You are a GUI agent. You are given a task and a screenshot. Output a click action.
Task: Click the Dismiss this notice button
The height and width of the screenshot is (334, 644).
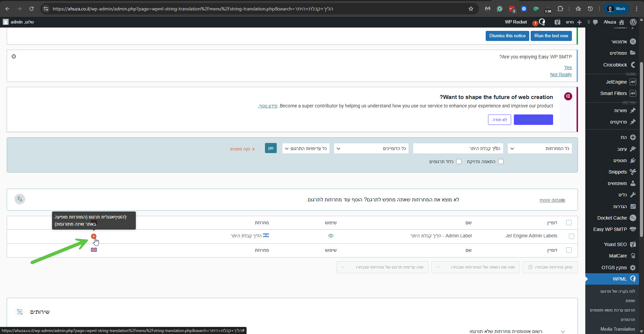click(507, 36)
